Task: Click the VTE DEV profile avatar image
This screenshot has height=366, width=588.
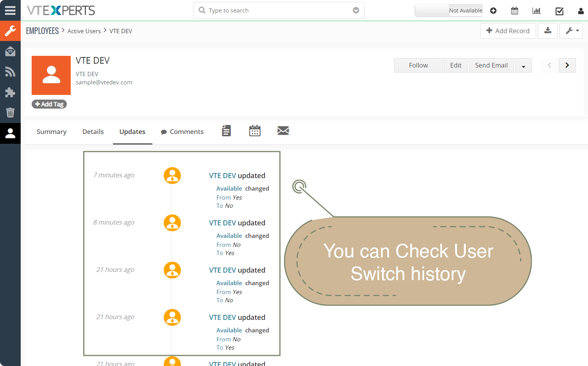Action: coord(51,75)
